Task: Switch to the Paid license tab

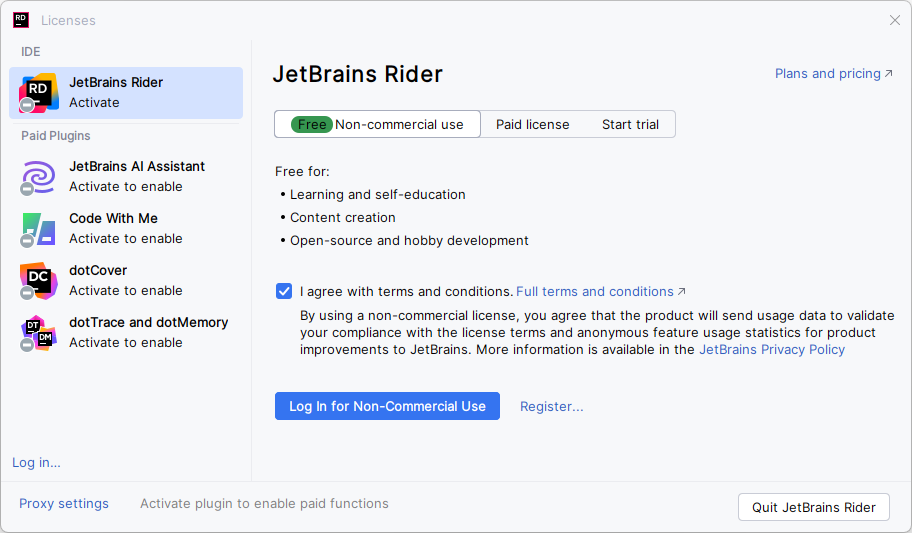Action: (x=532, y=125)
